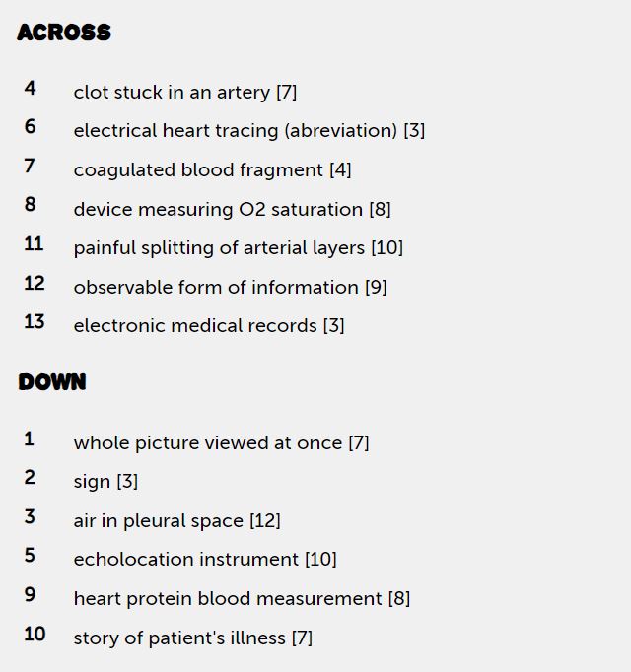Select the 'device measuring O2 saturation' clue
631x672 pixels.
click(232, 209)
